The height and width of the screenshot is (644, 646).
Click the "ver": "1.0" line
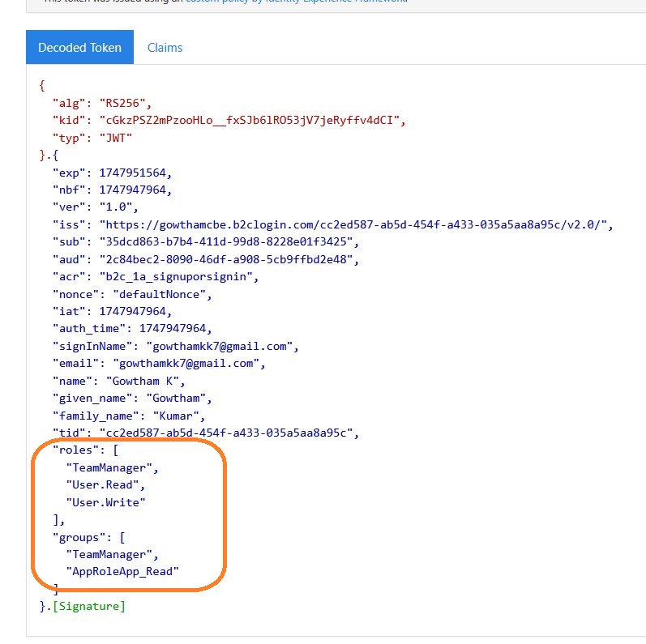[95, 207]
